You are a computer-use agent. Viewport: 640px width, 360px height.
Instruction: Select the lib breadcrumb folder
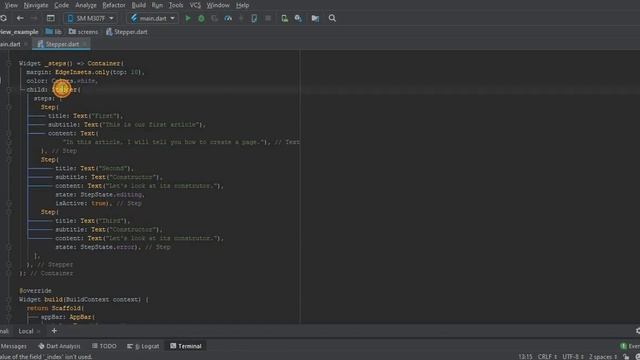[x=53, y=32]
